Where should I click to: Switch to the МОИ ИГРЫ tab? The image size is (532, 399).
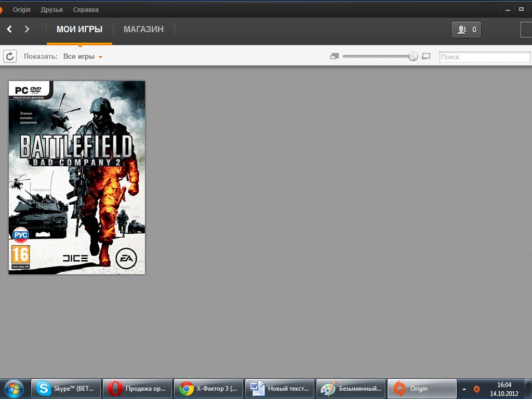pyautogui.click(x=79, y=30)
